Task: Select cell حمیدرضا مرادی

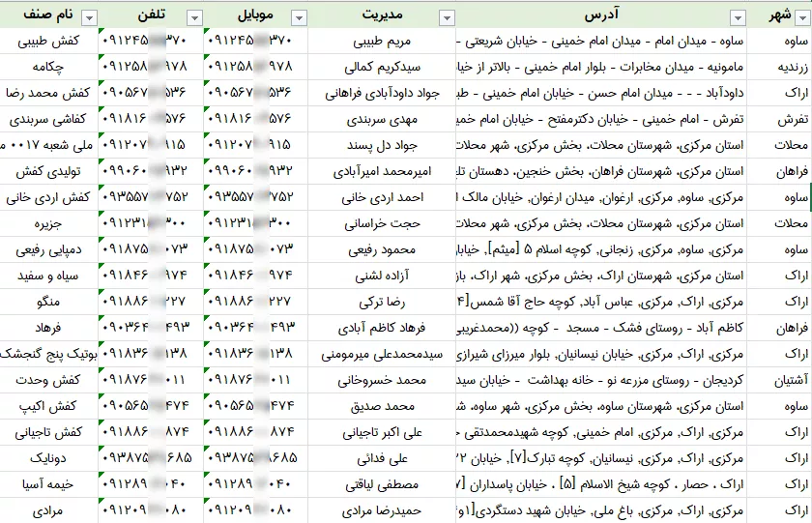Action: (x=382, y=510)
